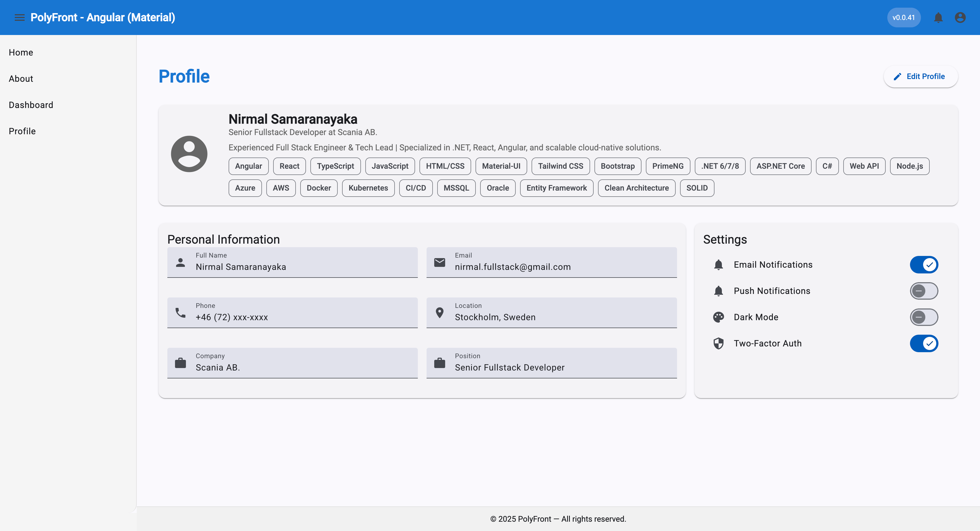Click the v0.0.41 version chip
This screenshot has width=980, height=531.
pyautogui.click(x=903, y=17)
